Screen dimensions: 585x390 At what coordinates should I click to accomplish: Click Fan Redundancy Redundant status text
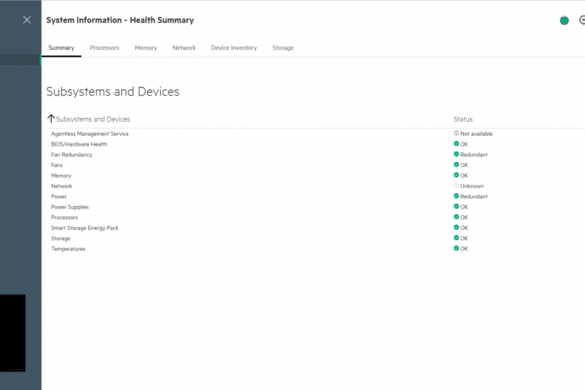click(x=474, y=155)
